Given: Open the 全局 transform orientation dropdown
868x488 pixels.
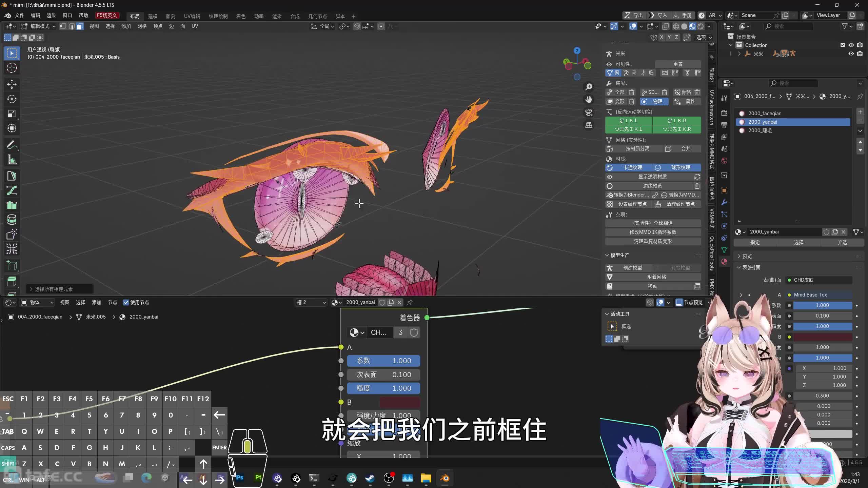Looking at the screenshot, I should coord(322,26).
